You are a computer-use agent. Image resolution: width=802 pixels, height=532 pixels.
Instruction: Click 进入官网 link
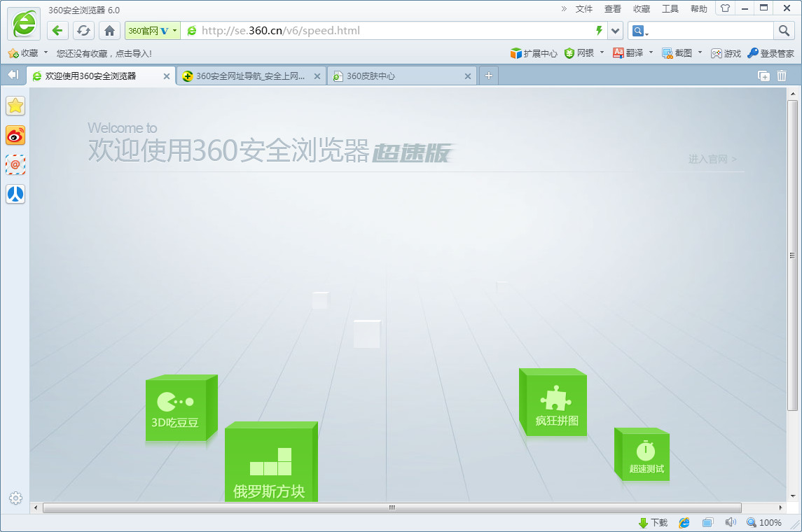pyautogui.click(x=712, y=159)
